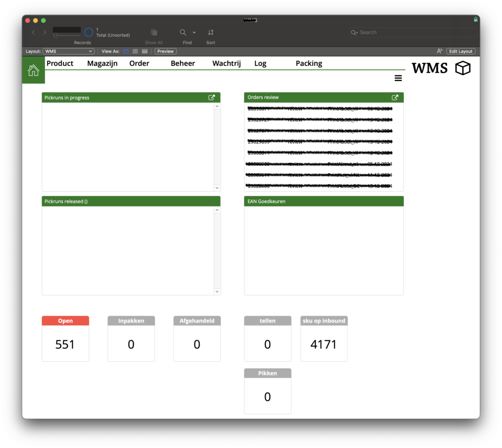
Task: Click the records navigation slider
Action: 67,35
